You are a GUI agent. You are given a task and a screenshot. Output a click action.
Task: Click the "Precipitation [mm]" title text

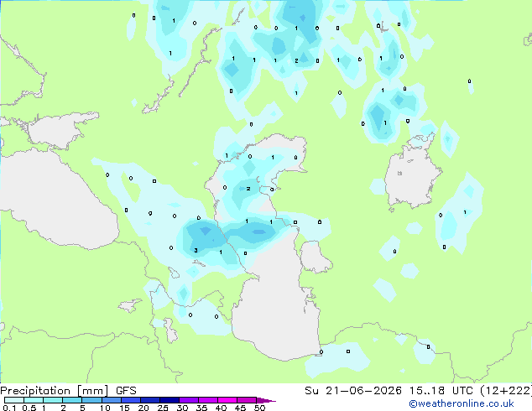click(x=54, y=391)
